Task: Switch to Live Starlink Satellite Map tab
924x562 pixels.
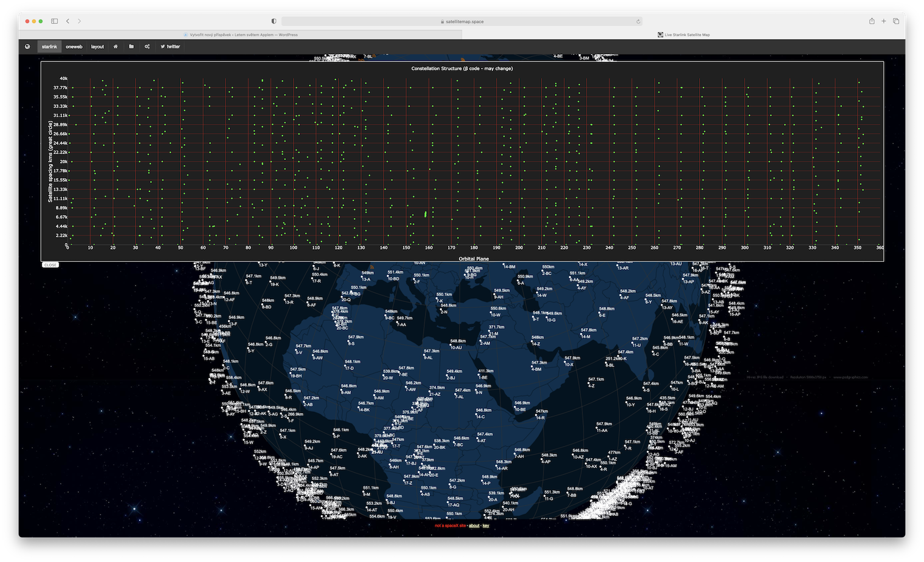Action: coord(684,35)
